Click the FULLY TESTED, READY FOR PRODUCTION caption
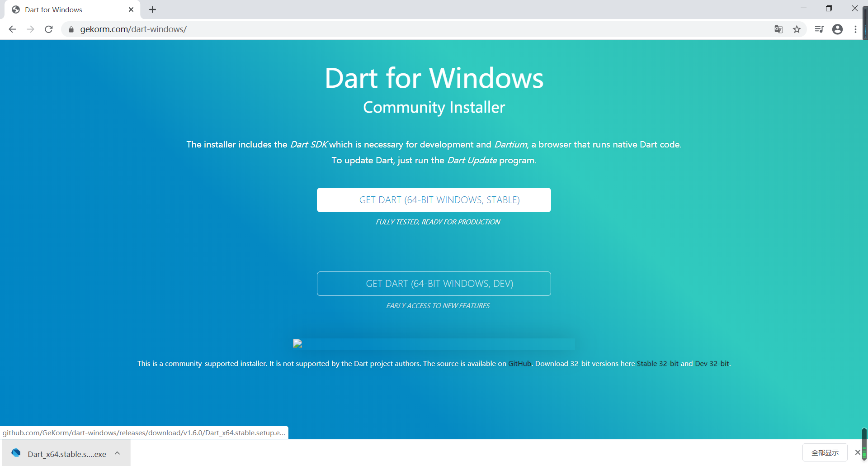This screenshot has height=466, width=868. 438,222
